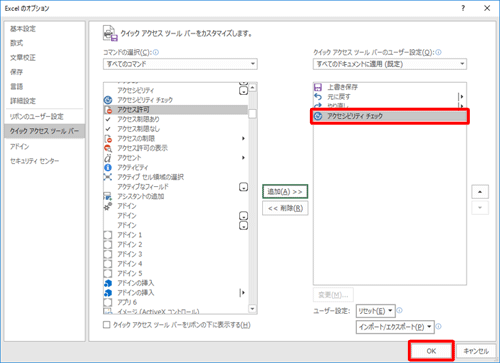The width and height of the screenshot is (500, 363).
Task: Click the info icon beside コマンドの選択
Action: pyautogui.click(x=156, y=52)
